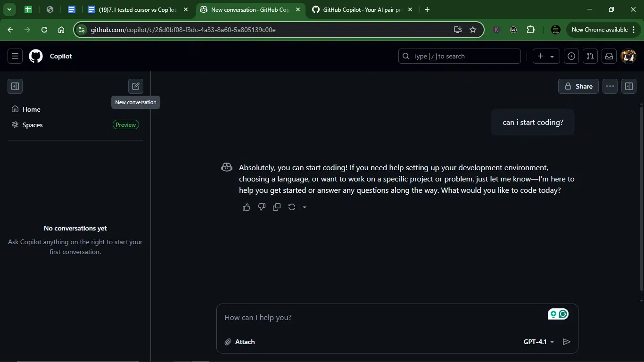Open the conversation options ellipsis menu
644x362 pixels.
point(610,86)
